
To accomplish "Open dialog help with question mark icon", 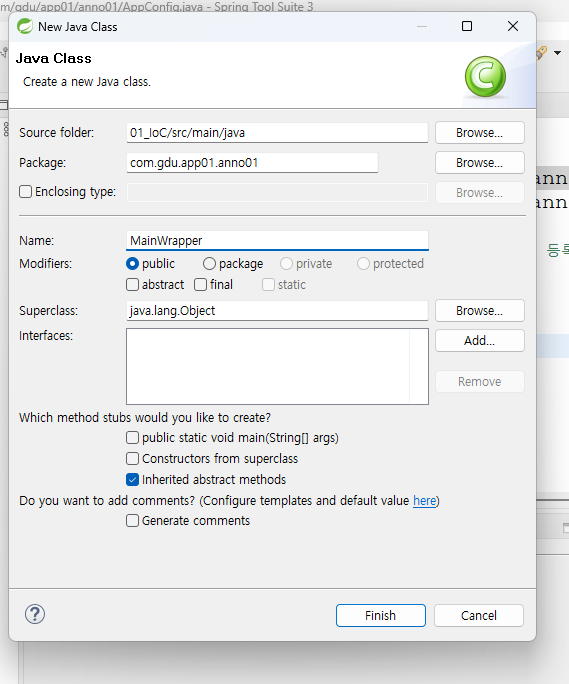I will [35, 614].
